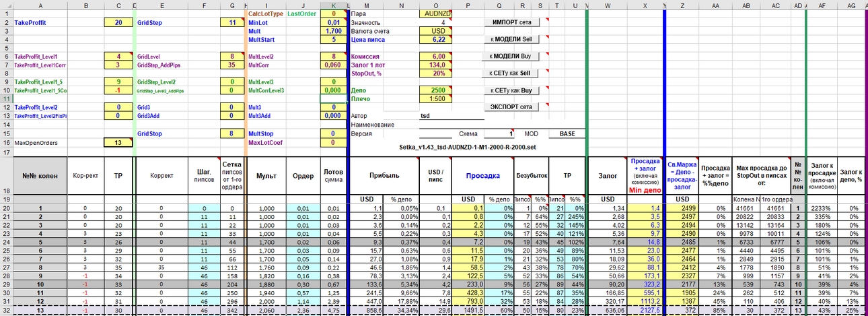Image resolution: width=868 pixels, height=316 pixels.
Task: Click column header A
Action: pos(40,5)
